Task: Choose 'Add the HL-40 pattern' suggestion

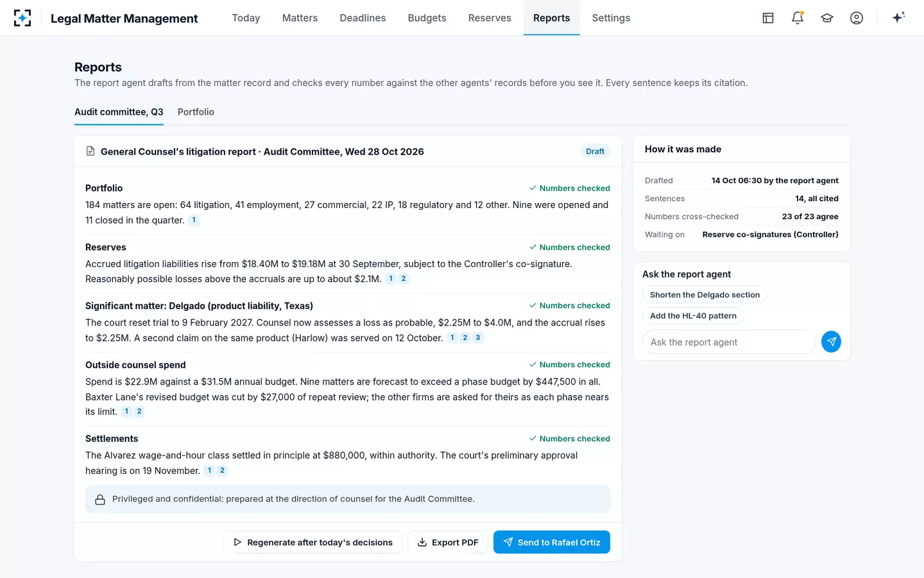Action: (x=693, y=316)
